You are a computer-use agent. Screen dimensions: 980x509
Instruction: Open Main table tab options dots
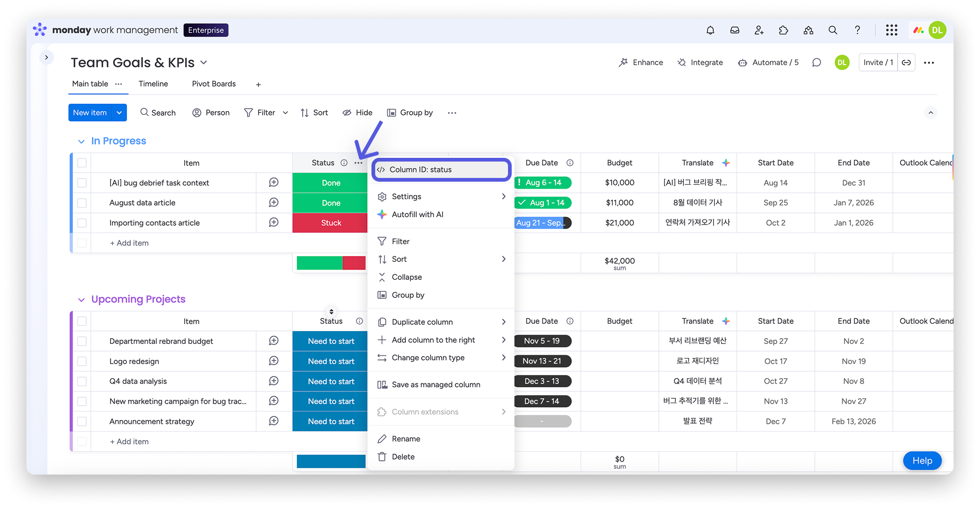119,84
